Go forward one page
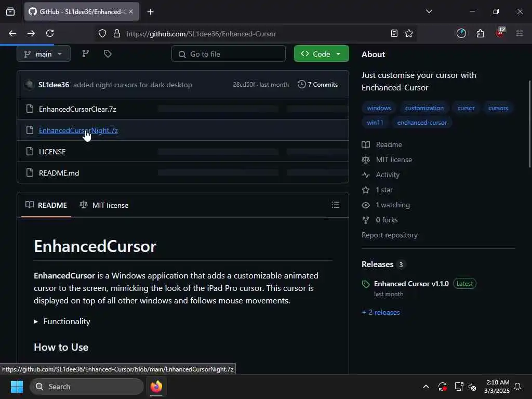The height and width of the screenshot is (399, 532). point(31,33)
